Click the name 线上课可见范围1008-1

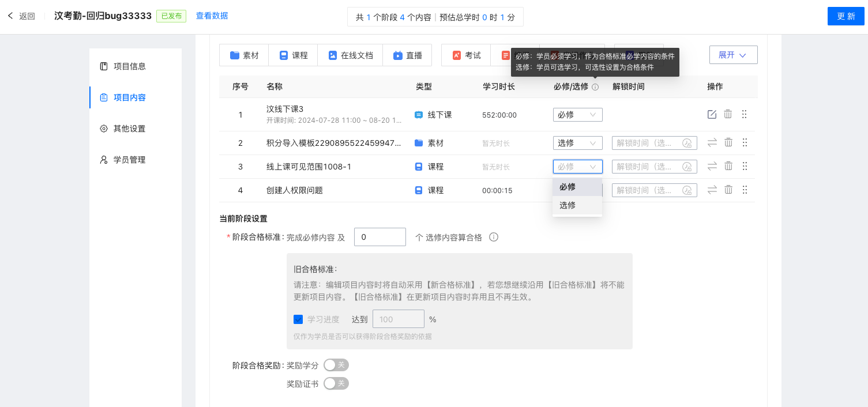point(309,167)
